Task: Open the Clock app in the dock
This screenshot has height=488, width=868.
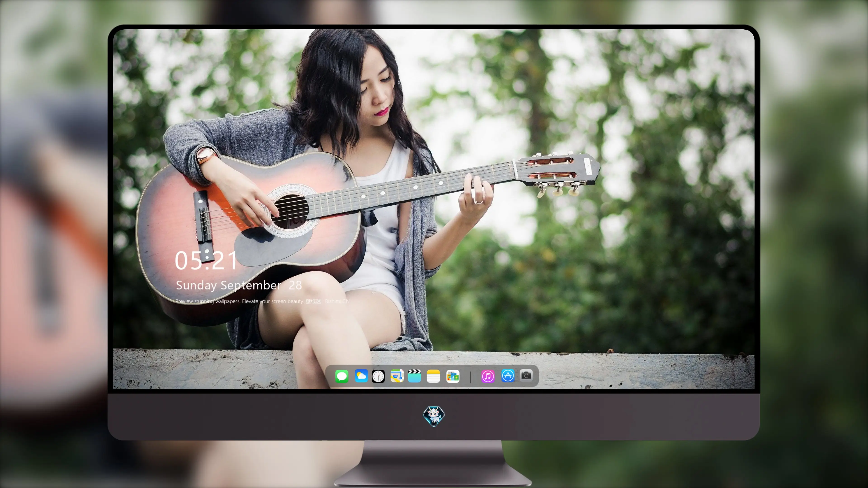Action: (x=378, y=376)
